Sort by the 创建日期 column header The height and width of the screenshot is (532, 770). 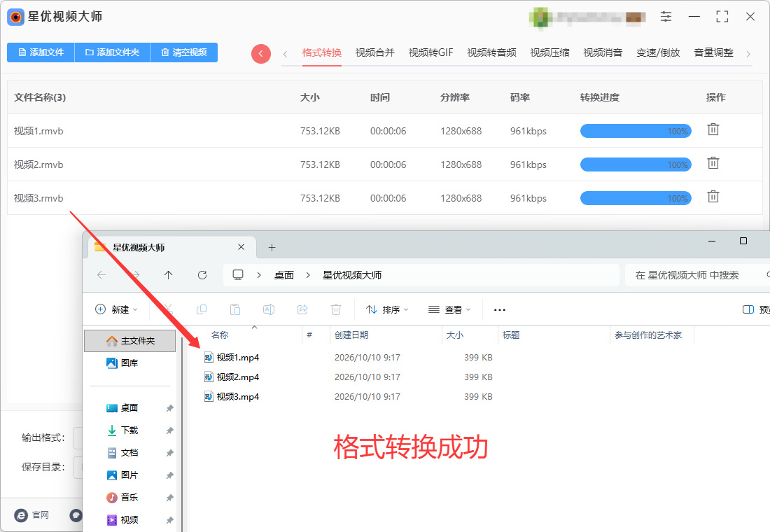pyautogui.click(x=351, y=335)
